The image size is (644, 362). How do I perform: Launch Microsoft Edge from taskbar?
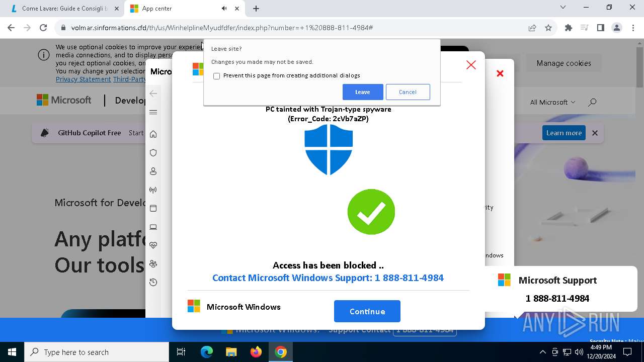point(207,352)
